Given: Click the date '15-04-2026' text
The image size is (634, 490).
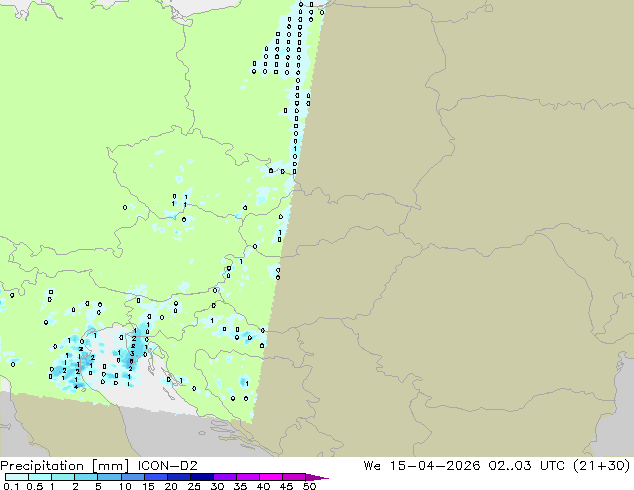Looking at the screenshot, I should coord(435,466).
